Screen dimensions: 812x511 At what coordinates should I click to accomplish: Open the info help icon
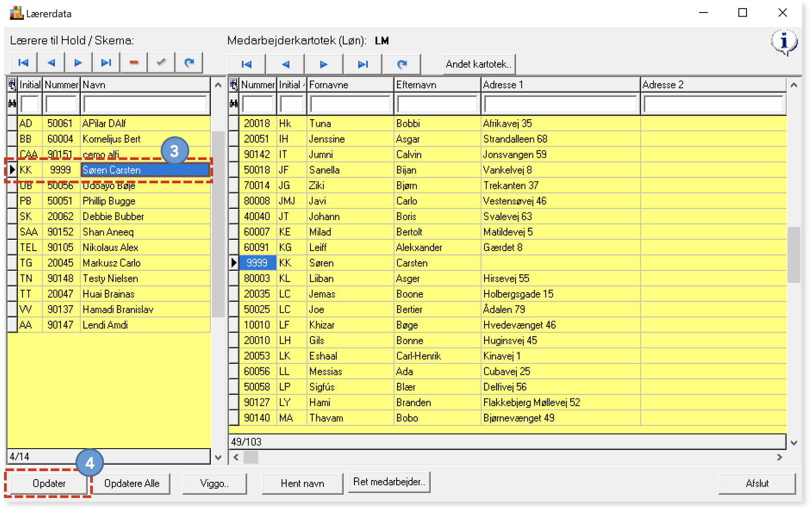click(x=784, y=43)
